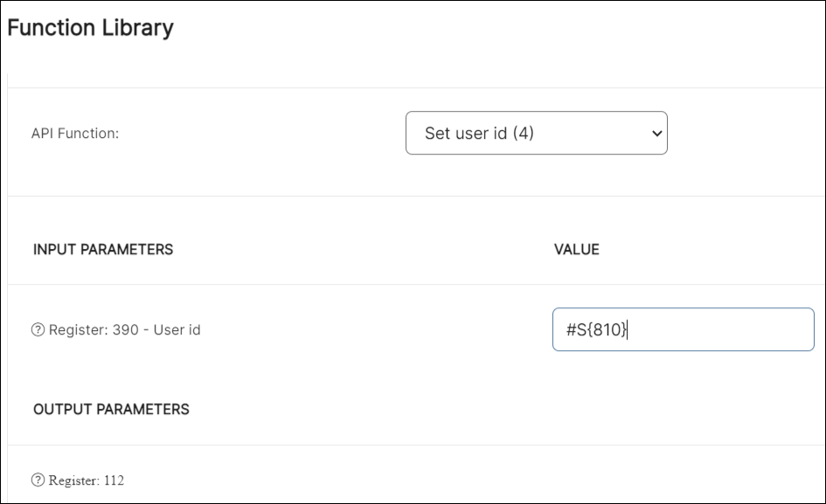Open the API Function dropdown
826x504 pixels.
coord(536,134)
